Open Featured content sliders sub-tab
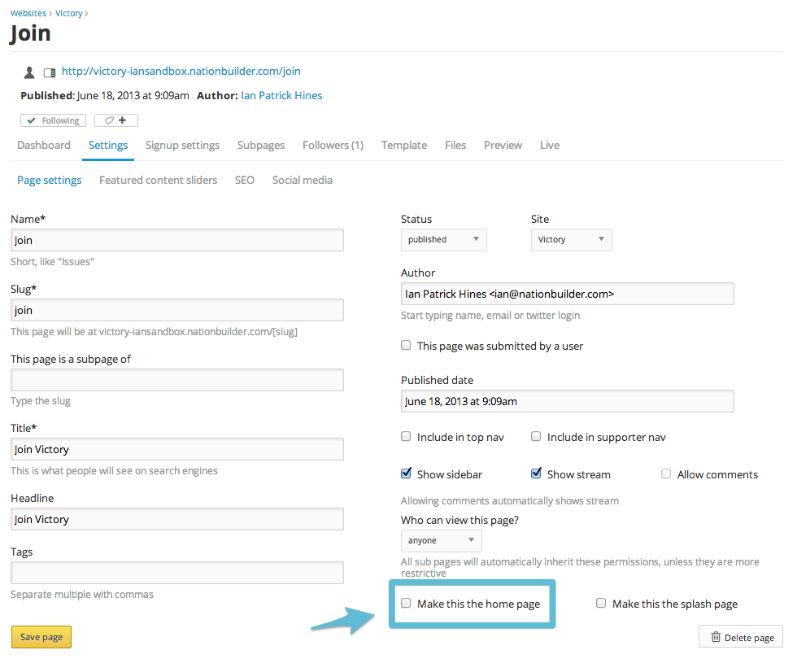 pos(158,181)
